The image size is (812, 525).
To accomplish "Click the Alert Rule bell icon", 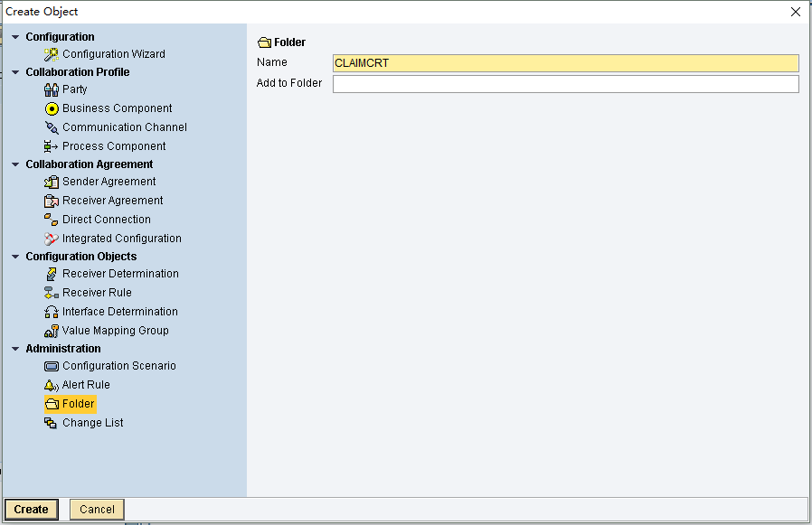I will point(52,385).
